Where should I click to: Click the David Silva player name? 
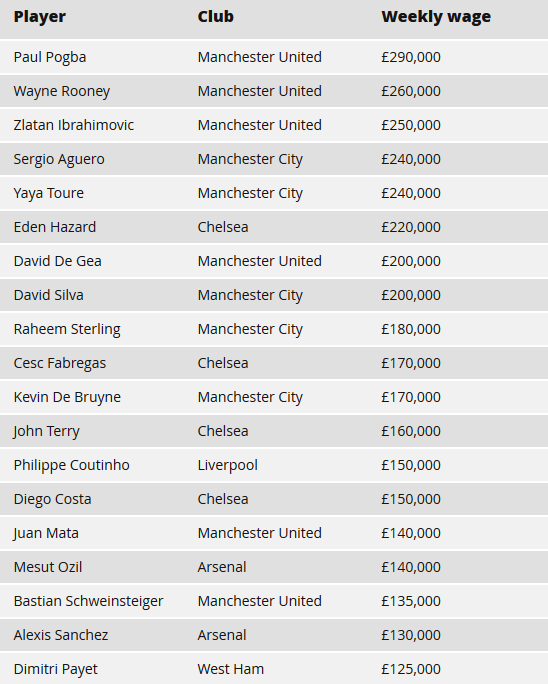tap(48, 295)
